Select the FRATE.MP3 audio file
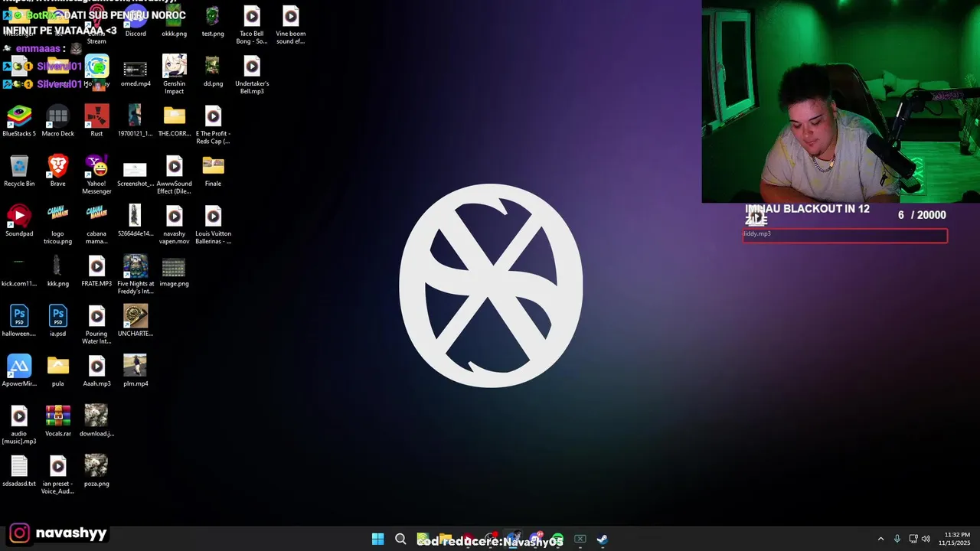 [96, 271]
